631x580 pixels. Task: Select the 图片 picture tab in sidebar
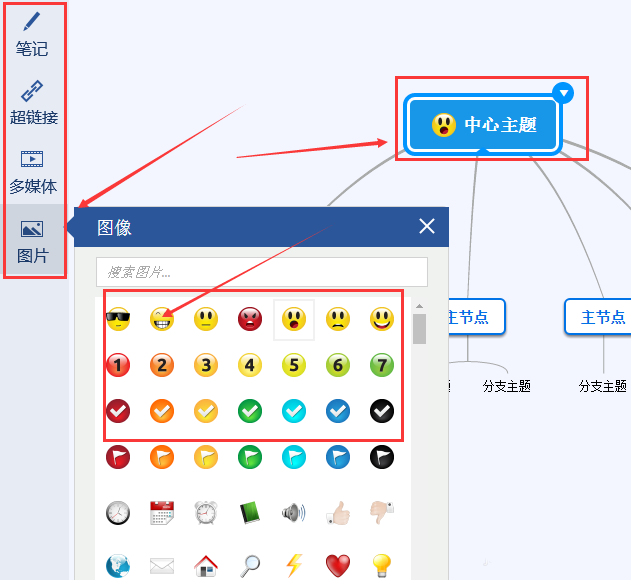click(x=32, y=241)
